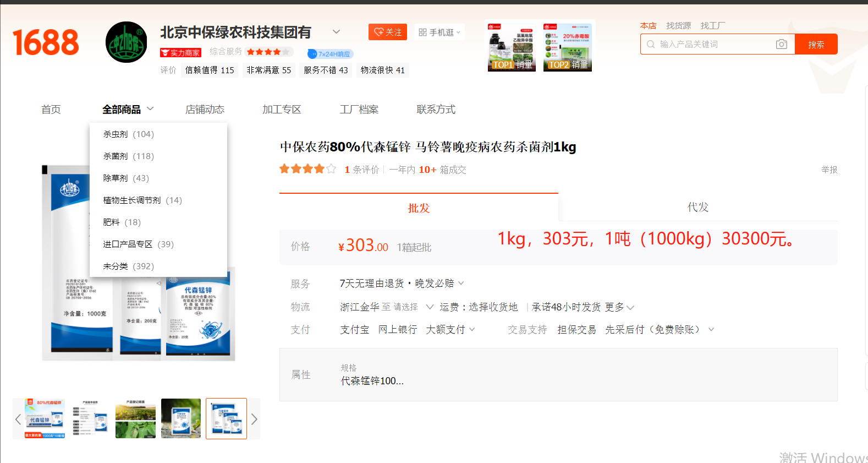This screenshot has width=868, height=463.
Task: Select the second product detail thumbnail
Action: 90,419
